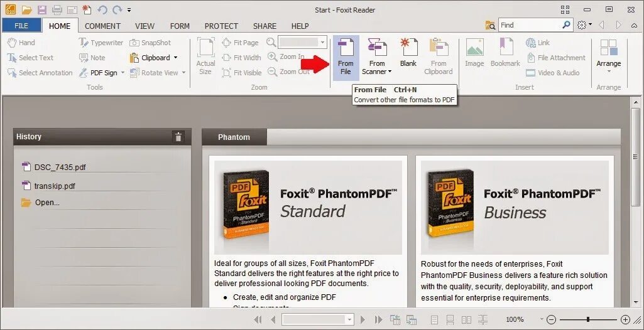Insert an Image
This screenshot has width=644, height=330.
click(x=474, y=53)
